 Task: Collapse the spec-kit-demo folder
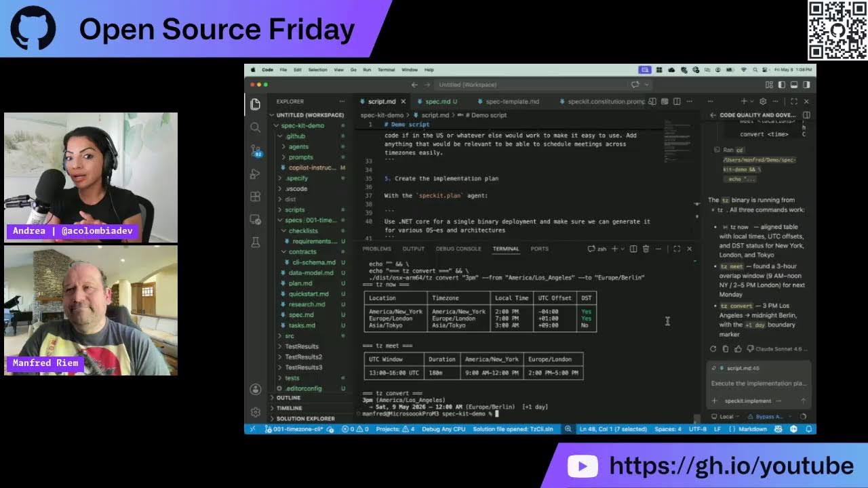(x=276, y=125)
